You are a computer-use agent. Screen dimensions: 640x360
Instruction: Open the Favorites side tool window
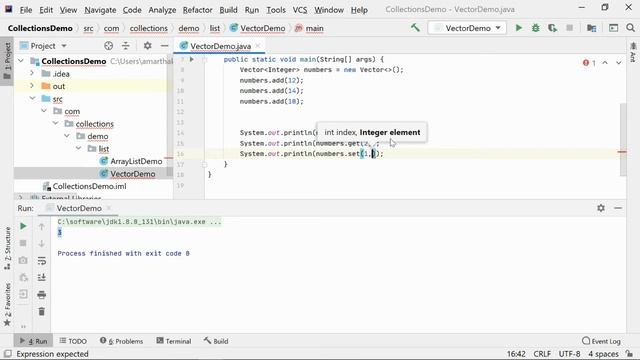pyautogui.click(x=7, y=304)
